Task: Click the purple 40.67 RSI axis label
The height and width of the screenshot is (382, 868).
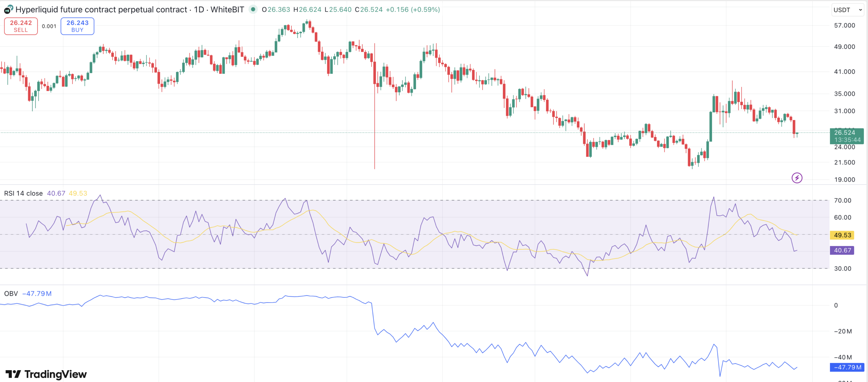Action: pyautogui.click(x=842, y=250)
